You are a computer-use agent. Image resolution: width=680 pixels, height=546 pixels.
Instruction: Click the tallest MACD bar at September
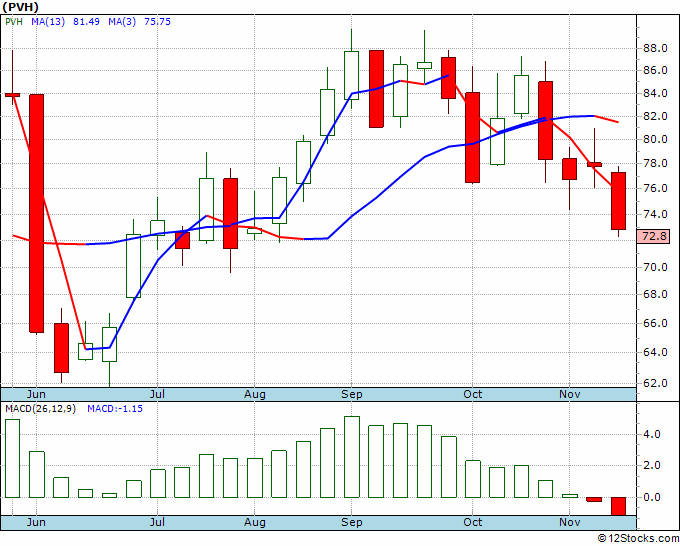pos(352,457)
